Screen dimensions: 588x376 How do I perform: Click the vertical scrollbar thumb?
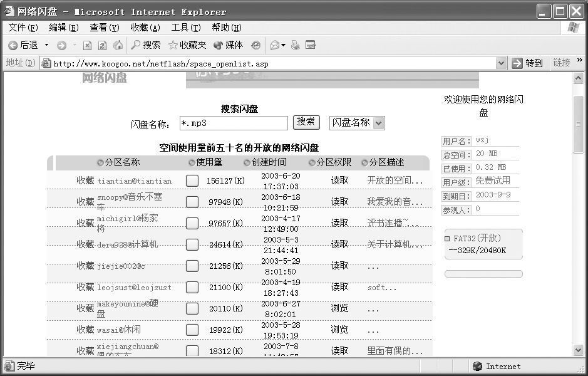click(579, 125)
